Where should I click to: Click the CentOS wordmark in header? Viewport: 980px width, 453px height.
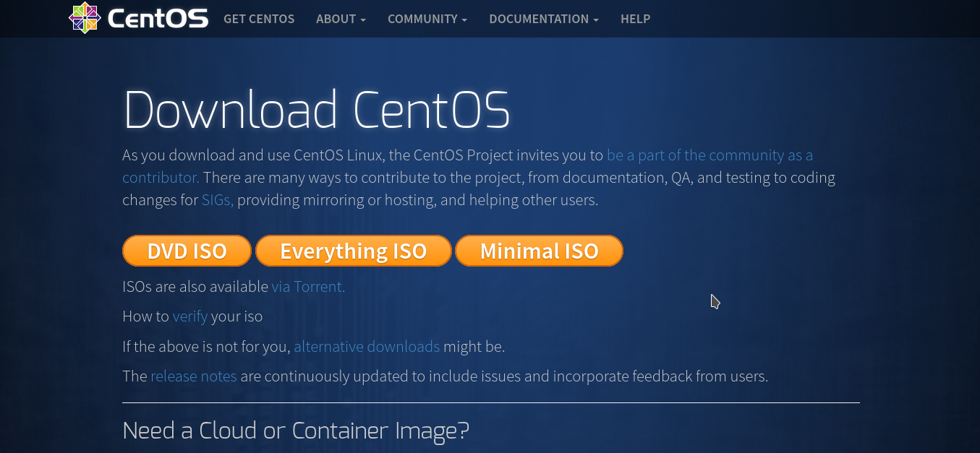(x=158, y=19)
